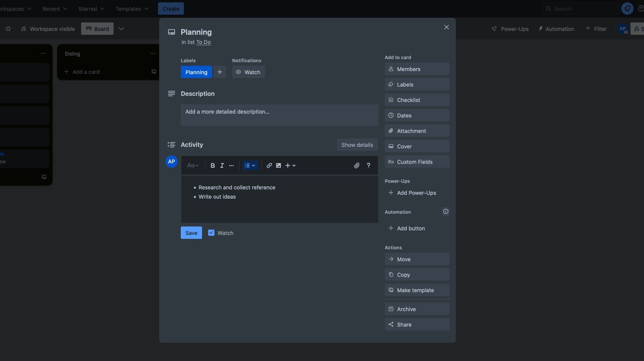The height and width of the screenshot is (361, 644).
Task: Toggle bullet list formatting button
Action: 250,165
